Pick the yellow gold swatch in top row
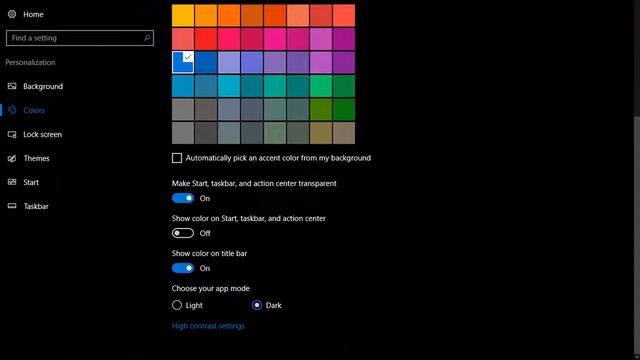The width and height of the screenshot is (640, 360). coord(183,16)
